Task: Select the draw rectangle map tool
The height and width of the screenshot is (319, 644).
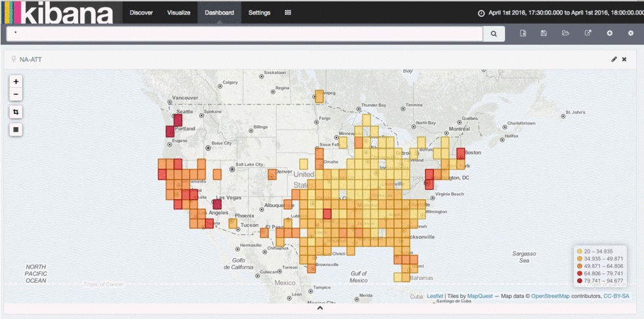Action: (x=16, y=129)
